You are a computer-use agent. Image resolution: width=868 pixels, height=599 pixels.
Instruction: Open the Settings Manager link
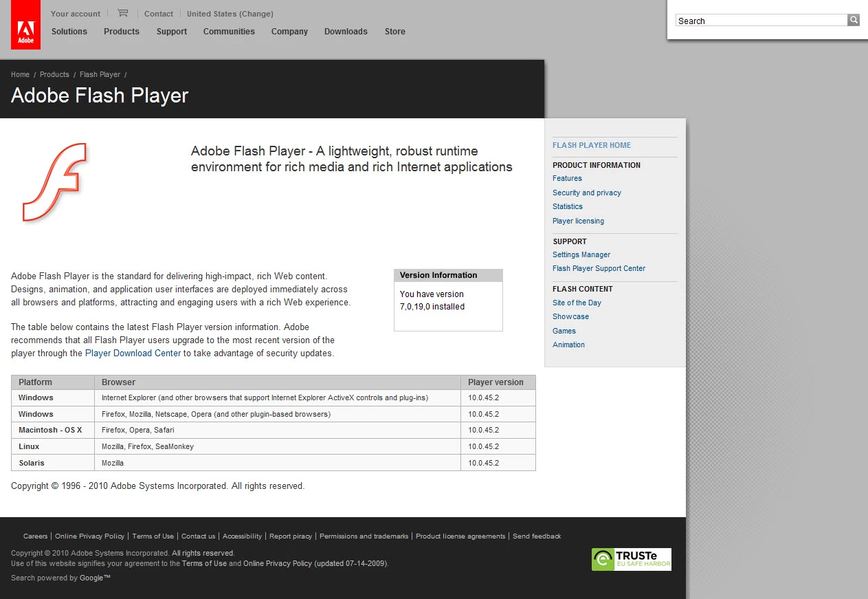(x=581, y=254)
